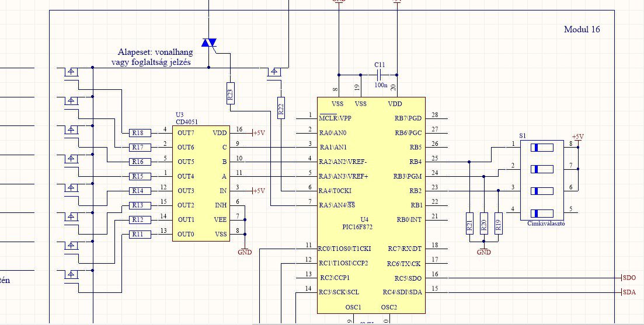The image size is (644, 325).
Task: Select resistor R13
Action: click(x=140, y=205)
